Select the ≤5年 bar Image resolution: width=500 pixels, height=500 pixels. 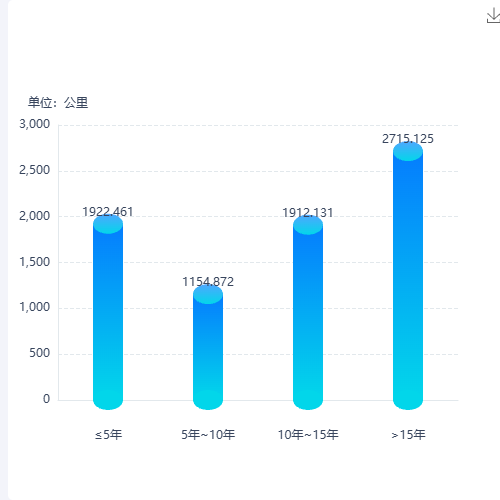point(108,312)
